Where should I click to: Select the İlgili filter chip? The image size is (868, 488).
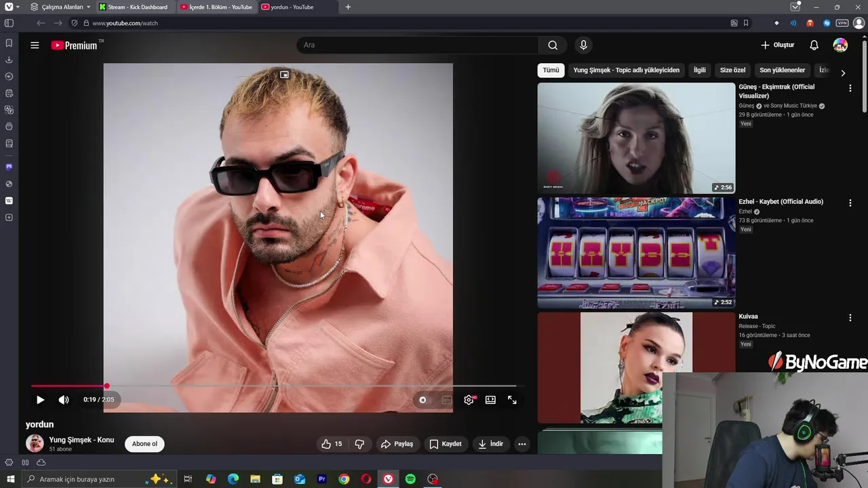[x=699, y=70]
